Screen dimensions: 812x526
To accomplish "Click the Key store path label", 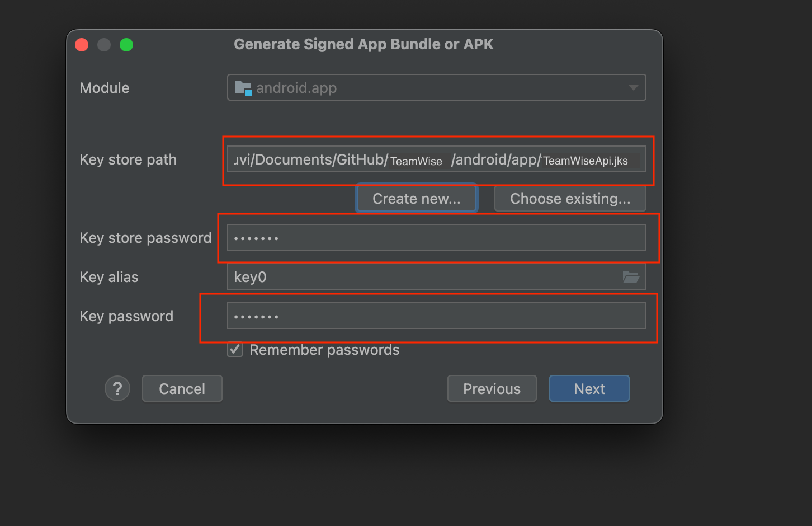I will click(x=128, y=159).
